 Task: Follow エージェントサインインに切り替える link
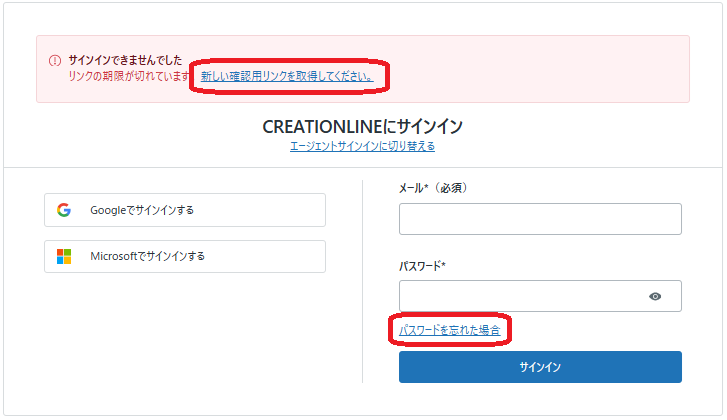click(x=362, y=146)
